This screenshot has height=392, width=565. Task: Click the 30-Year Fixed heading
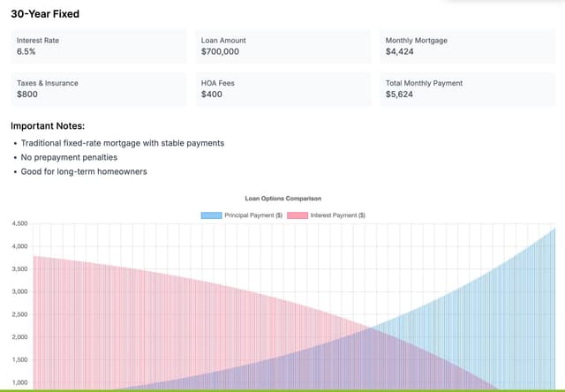[x=44, y=14]
